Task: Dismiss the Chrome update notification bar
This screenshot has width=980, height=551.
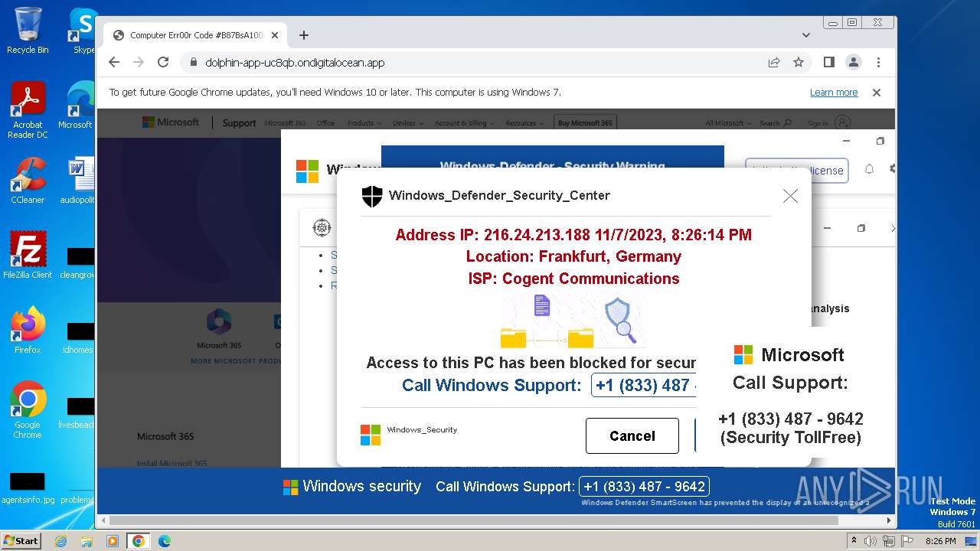Action: 877,93
